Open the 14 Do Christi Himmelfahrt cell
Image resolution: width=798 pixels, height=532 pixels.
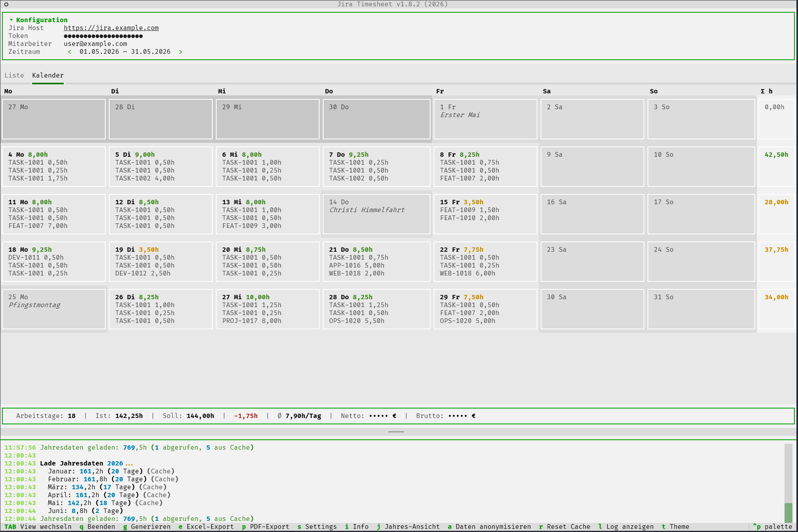click(x=377, y=214)
